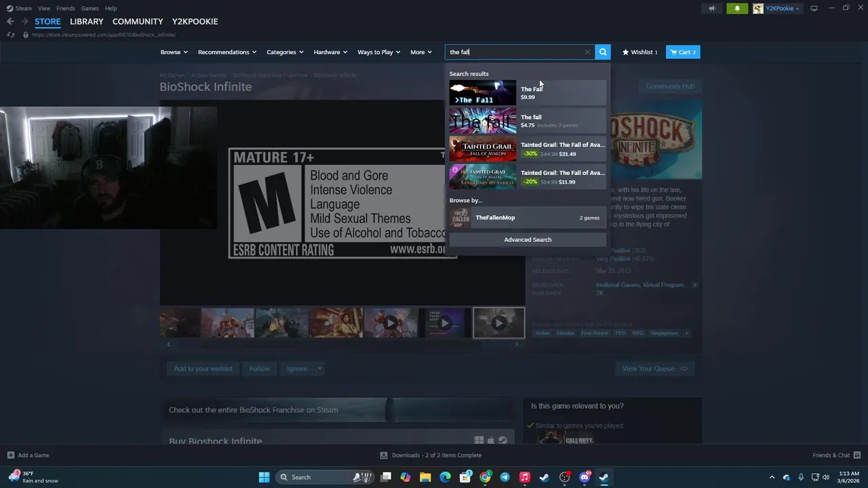
Task: Expand the Browse store menu
Action: 174,52
